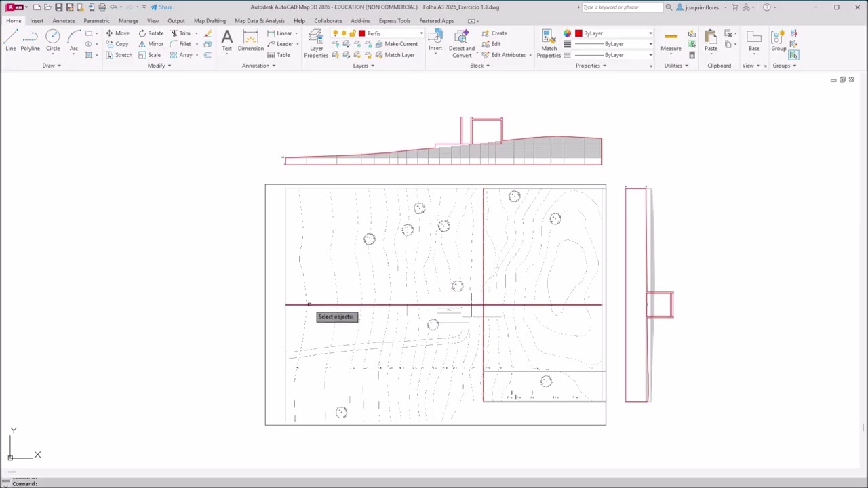Select the Mirror tool
868x488 pixels.
(x=151, y=44)
